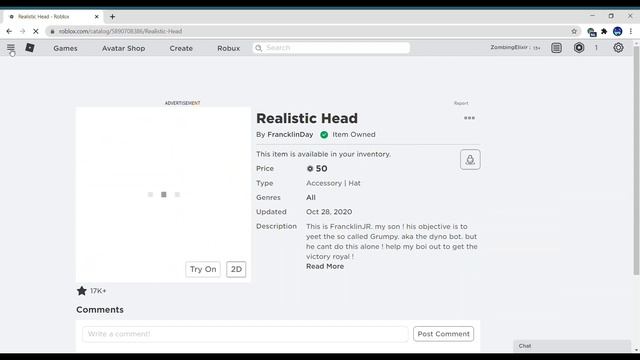Viewport: 640px width, 360px height.
Task: Open creator FrancklinDay's profile link
Action: (290, 134)
